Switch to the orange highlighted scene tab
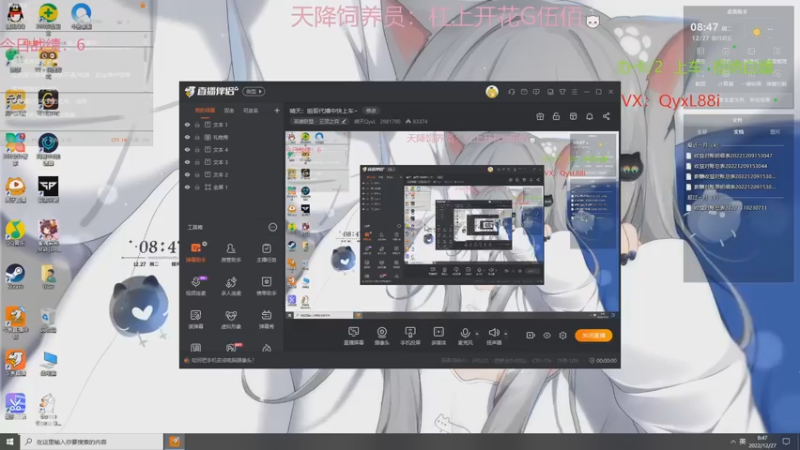 [205, 110]
